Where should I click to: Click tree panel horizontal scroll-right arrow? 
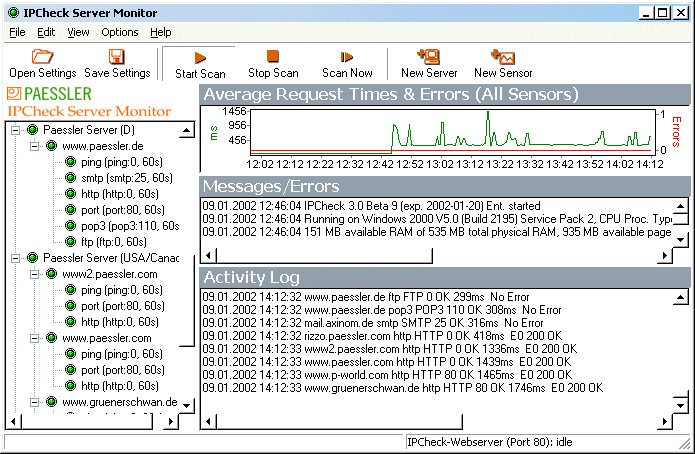pyautogui.click(x=170, y=421)
